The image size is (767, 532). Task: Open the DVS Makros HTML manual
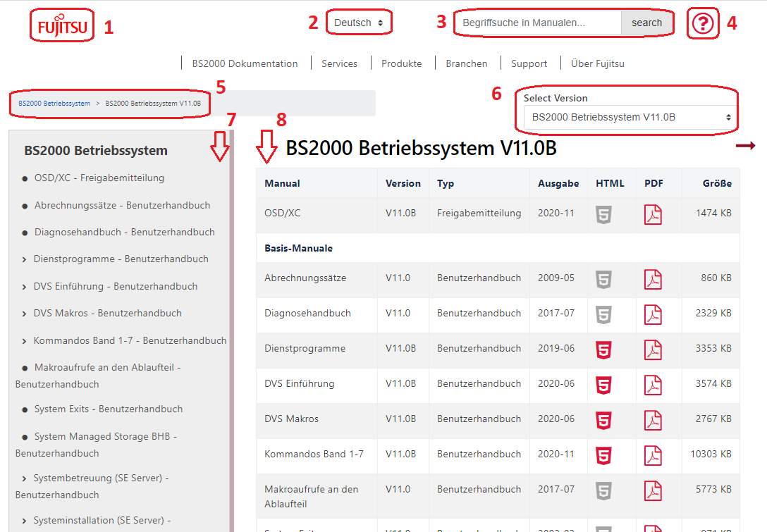(x=603, y=420)
